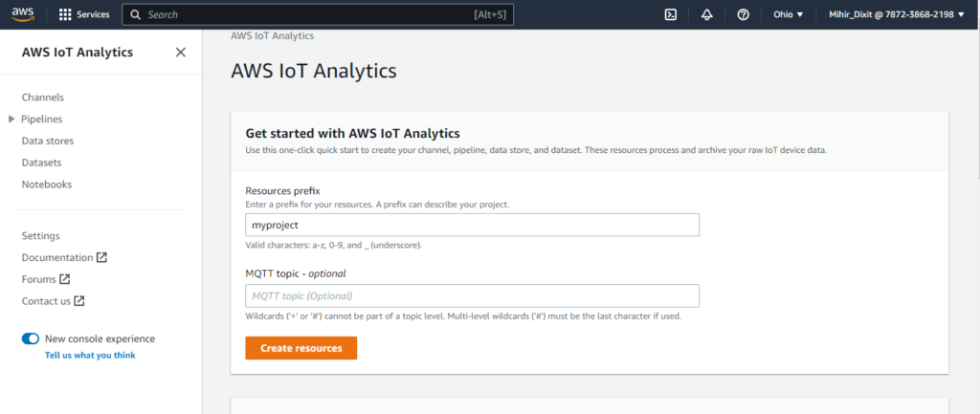This screenshot has width=980, height=414.
Task: Click the AWS IoT Analytics breadcrumb
Action: pos(273,36)
